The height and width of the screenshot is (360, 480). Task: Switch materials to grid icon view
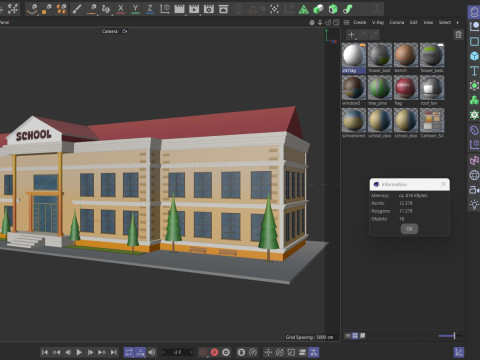point(355,336)
